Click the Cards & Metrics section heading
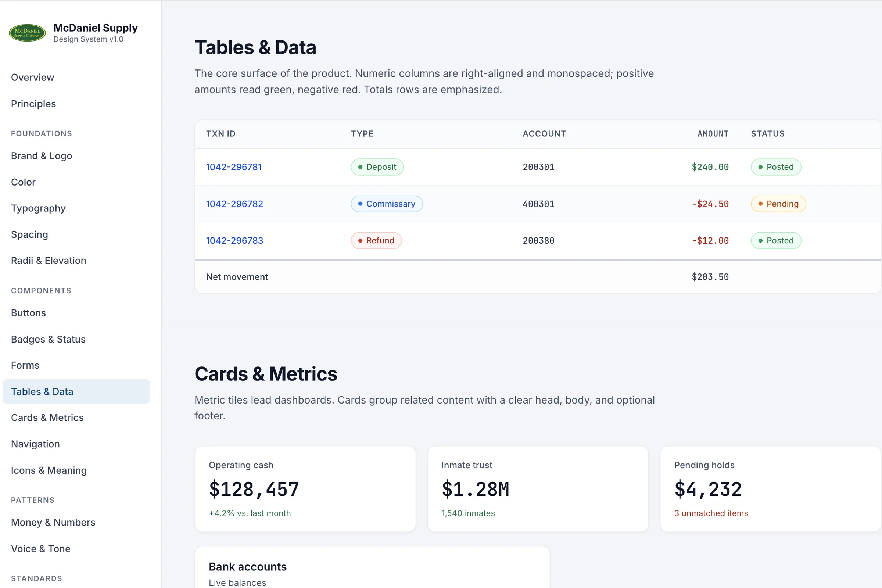The image size is (882, 588). tap(266, 373)
